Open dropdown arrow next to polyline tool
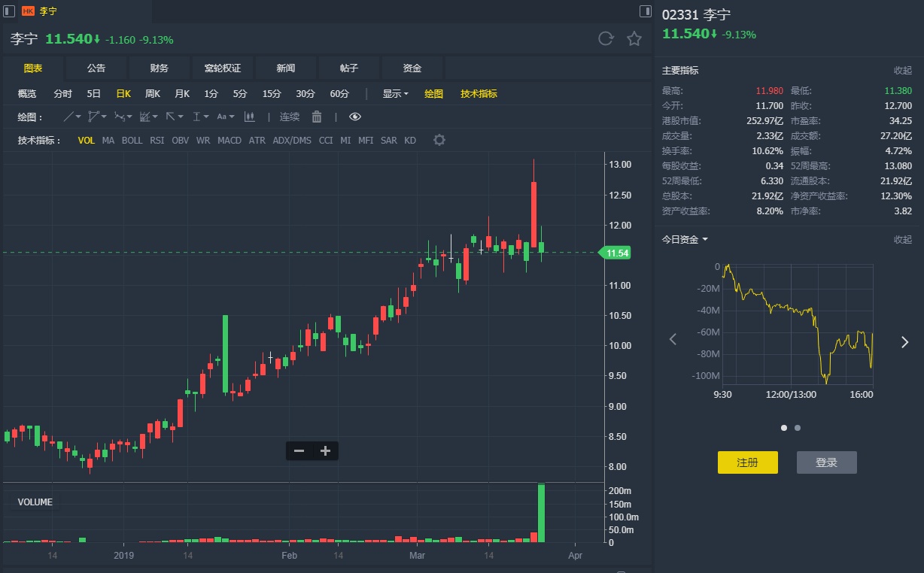This screenshot has height=573, width=924. pyautogui.click(x=104, y=117)
